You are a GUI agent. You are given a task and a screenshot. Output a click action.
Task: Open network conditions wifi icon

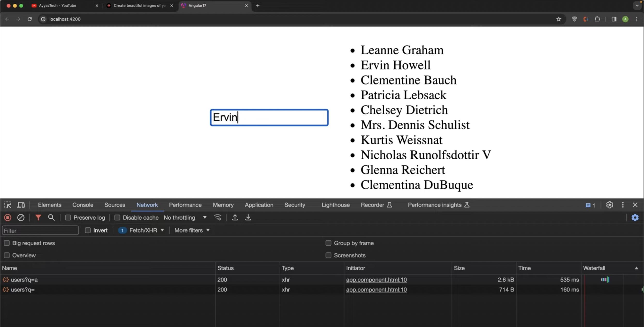pyautogui.click(x=218, y=218)
